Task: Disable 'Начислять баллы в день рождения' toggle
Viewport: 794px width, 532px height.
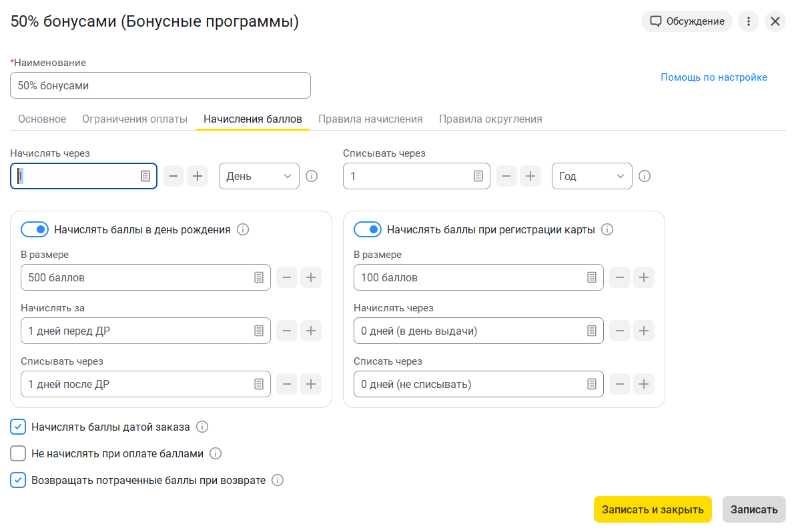Action: click(x=34, y=229)
